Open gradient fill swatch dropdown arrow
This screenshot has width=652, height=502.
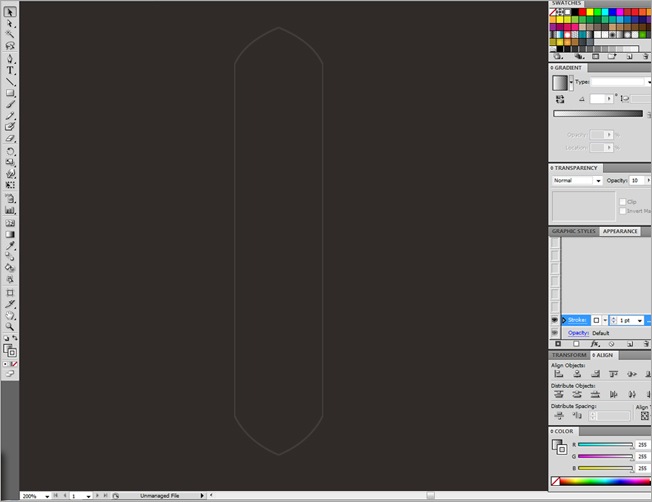tap(571, 82)
